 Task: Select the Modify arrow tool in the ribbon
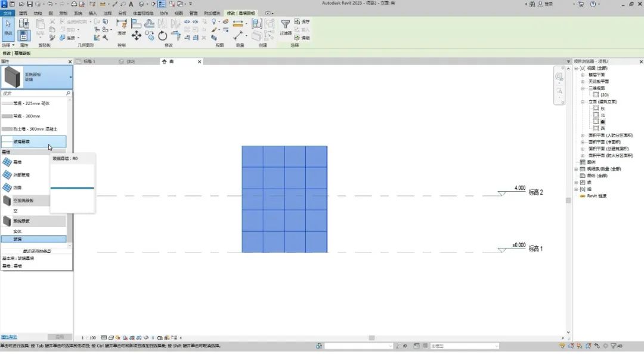8,27
